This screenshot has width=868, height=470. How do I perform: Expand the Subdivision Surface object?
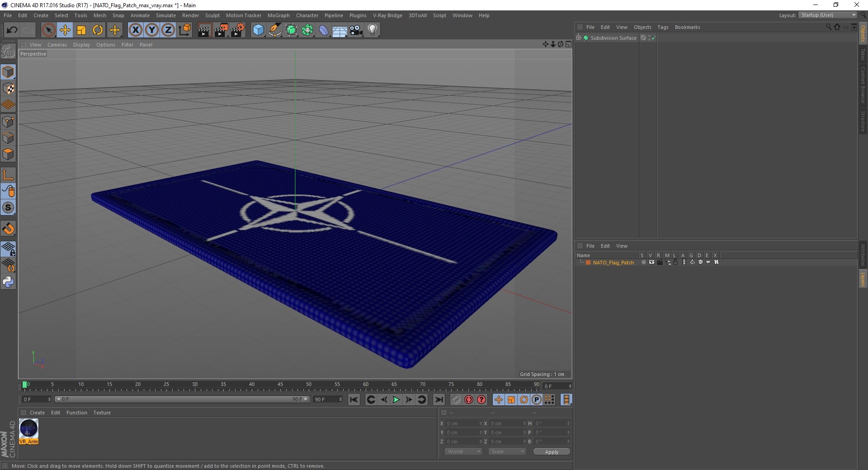point(579,38)
